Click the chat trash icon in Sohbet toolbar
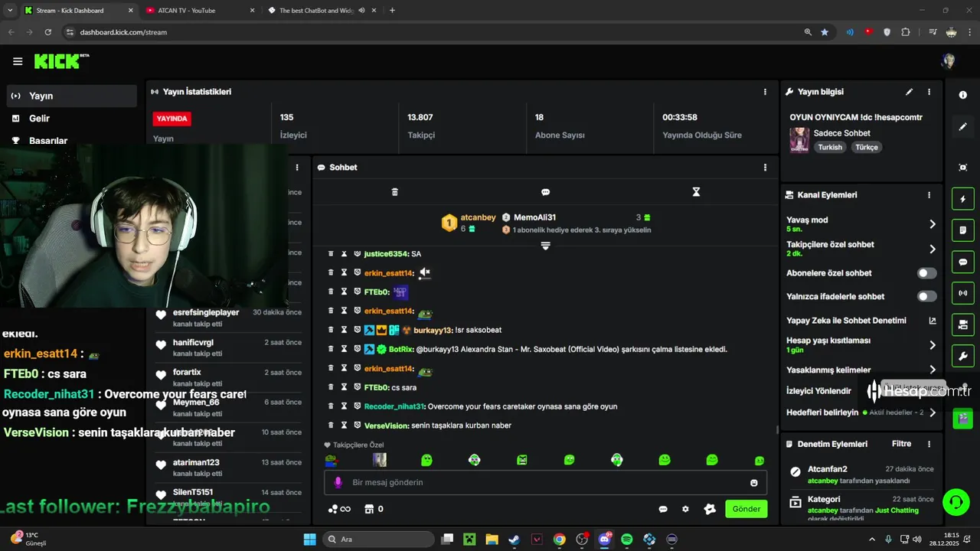Image resolution: width=980 pixels, height=551 pixels. (x=395, y=192)
